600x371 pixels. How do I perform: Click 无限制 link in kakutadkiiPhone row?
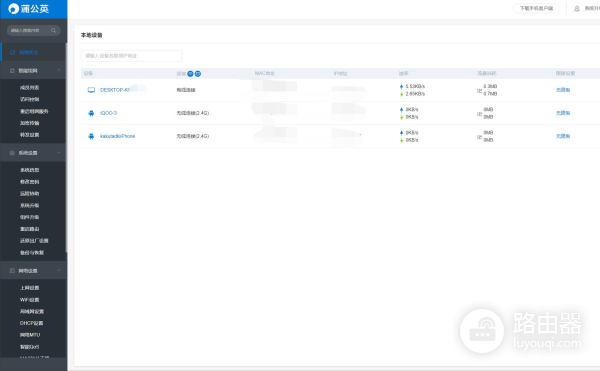pyautogui.click(x=563, y=136)
